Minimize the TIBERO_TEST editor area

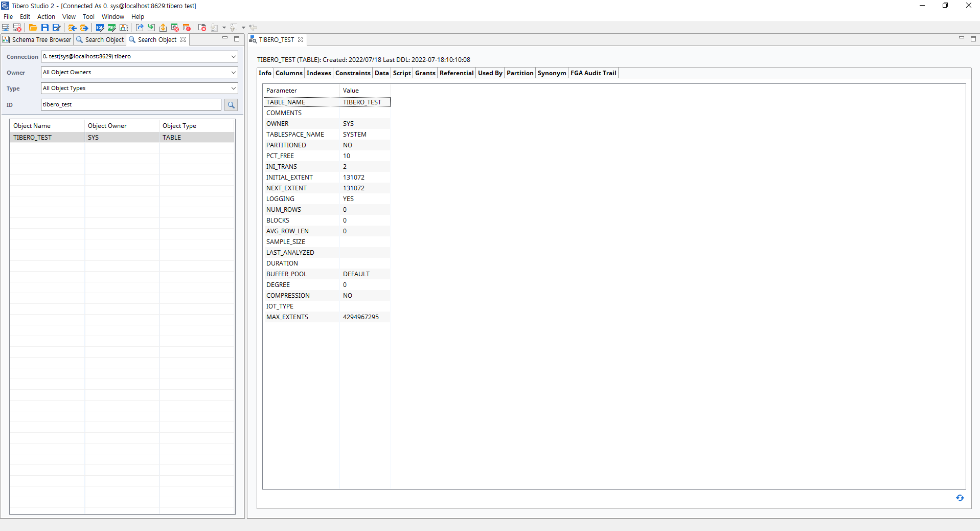coord(961,38)
